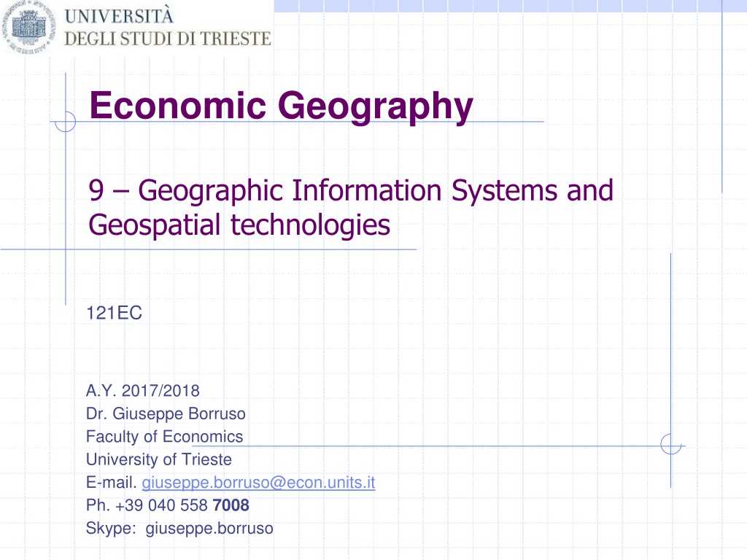Click the phone number 'Ph. +39 040 558 7008'
Image resolution: width=747 pixels, height=560 pixels.
pos(168,505)
